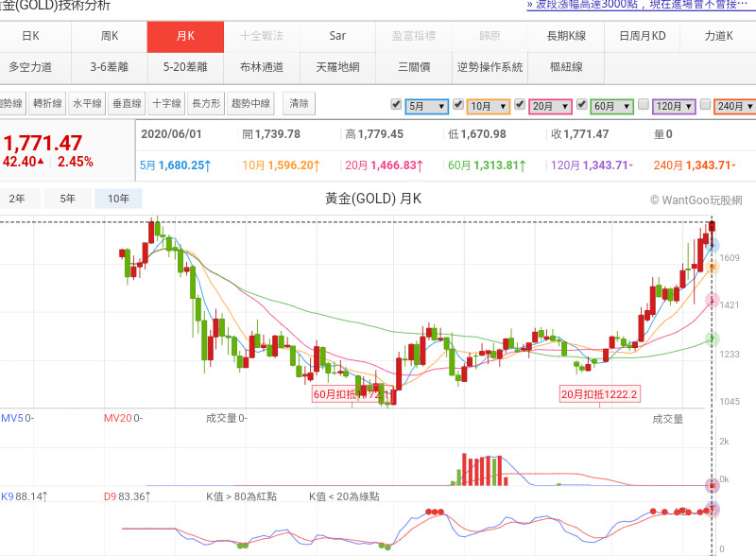Viewport: 756px width, 556px height.
Task: Uncheck the 20月 moving average checkbox
Action: [519, 104]
